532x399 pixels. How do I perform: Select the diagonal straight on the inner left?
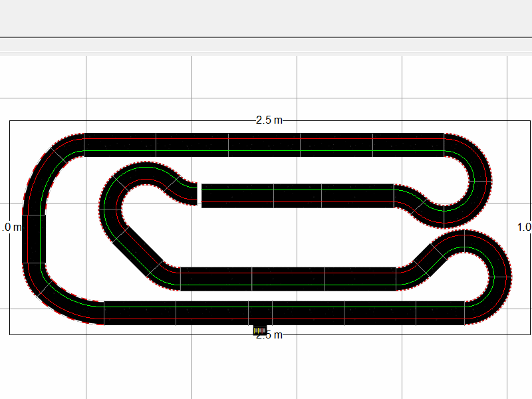(138, 251)
